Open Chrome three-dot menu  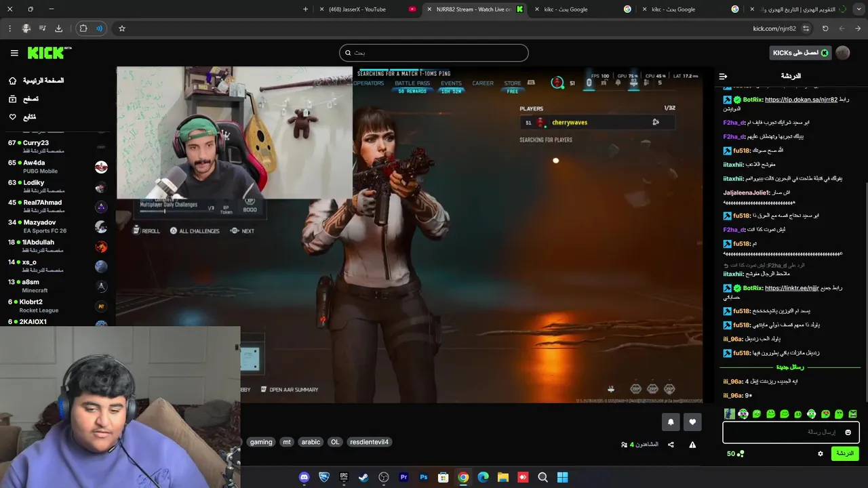coord(9,28)
